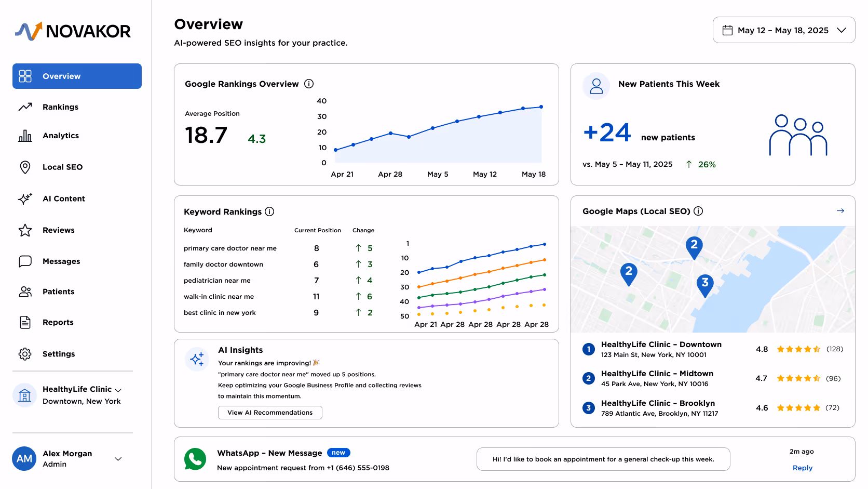Image resolution: width=868 pixels, height=489 pixels.
Task: Click the star rating for Downtown clinic
Action: (798, 349)
